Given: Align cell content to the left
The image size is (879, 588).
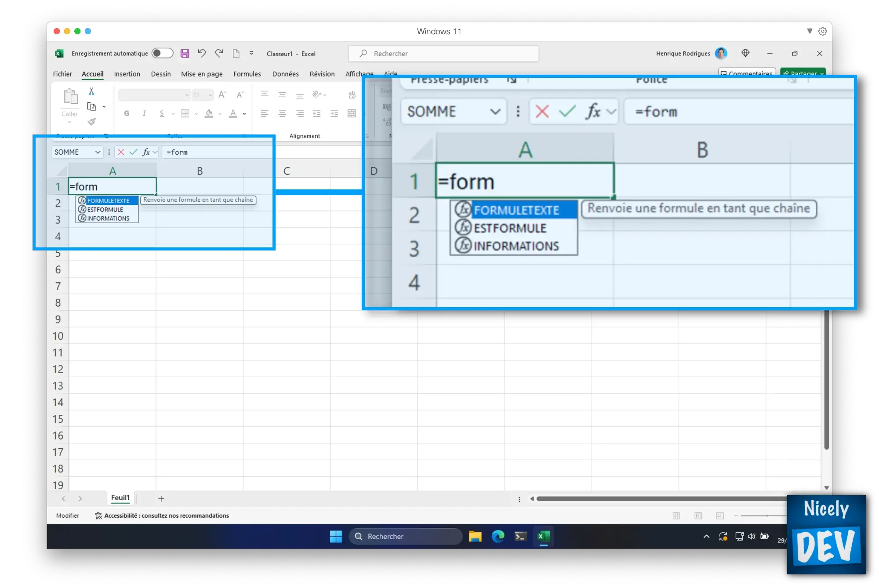Looking at the screenshot, I should tap(265, 113).
